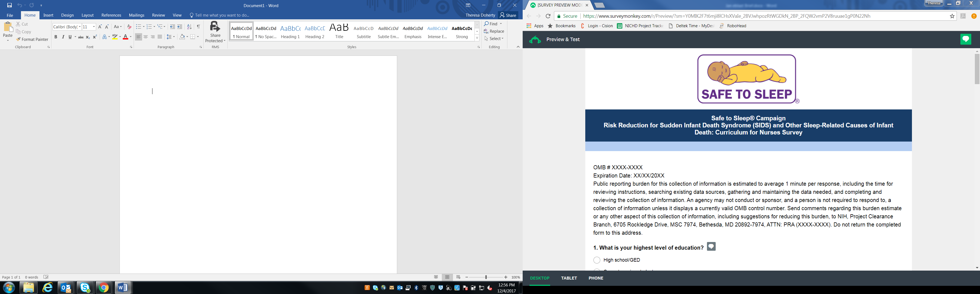
Task: Apply center alignment to paragraph
Action: 146,37
